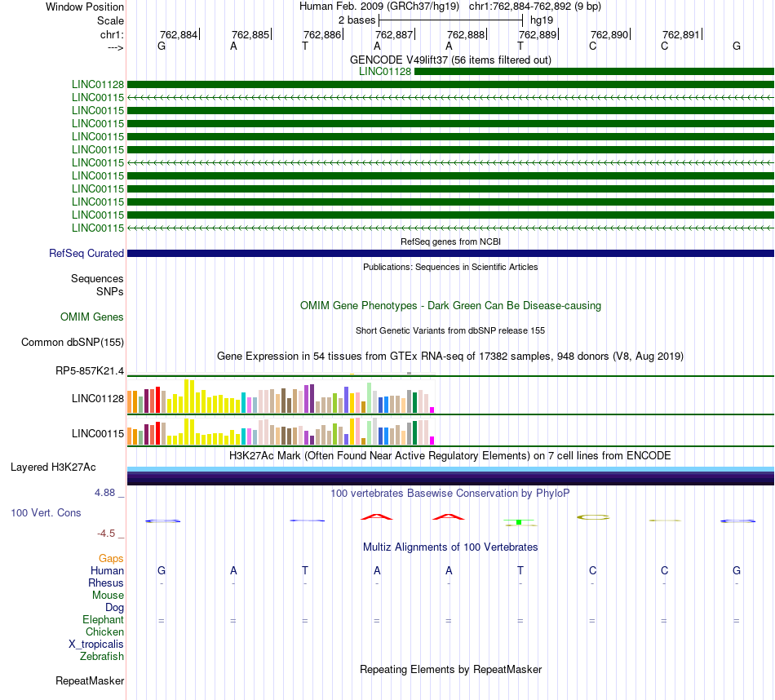Click the OMIM Genes label
The height and width of the screenshot is (700, 775).
(x=91, y=317)
